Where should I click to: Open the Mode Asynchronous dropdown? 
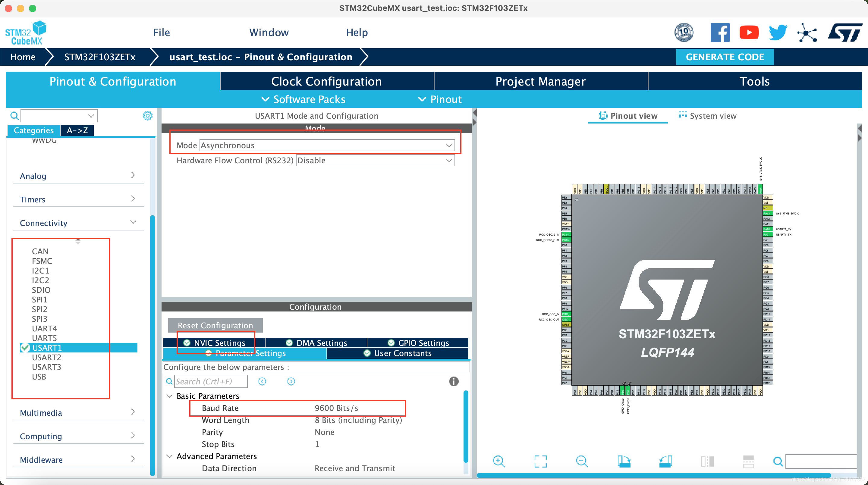click(327, 145)
